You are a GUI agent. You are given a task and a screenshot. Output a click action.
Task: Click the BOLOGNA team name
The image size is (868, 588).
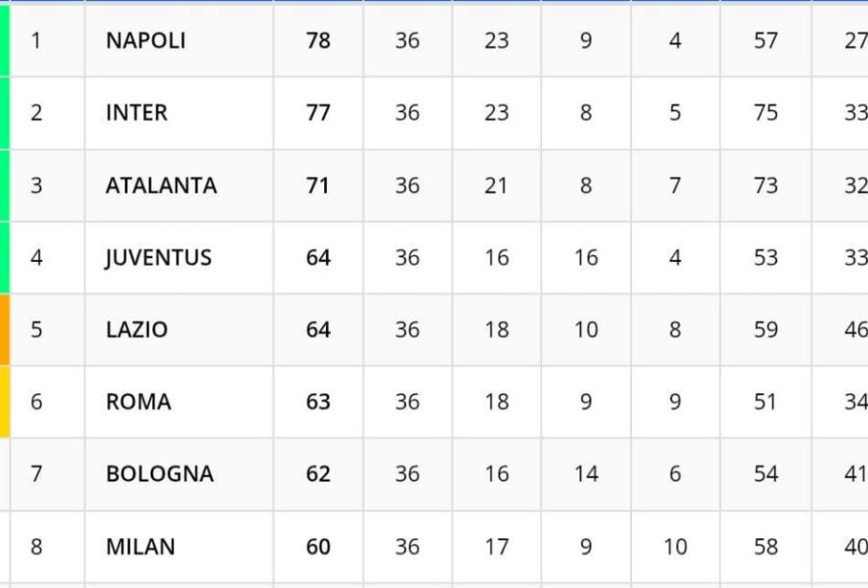pos(159,474)
